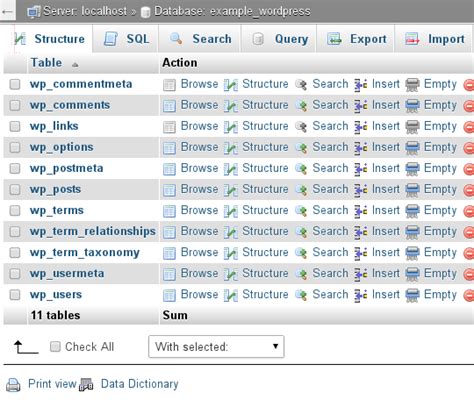The height and width of the screenshot is (400, 474).
Task: Click the Empty icon for wp_terms row
Action: click(412, 211)
